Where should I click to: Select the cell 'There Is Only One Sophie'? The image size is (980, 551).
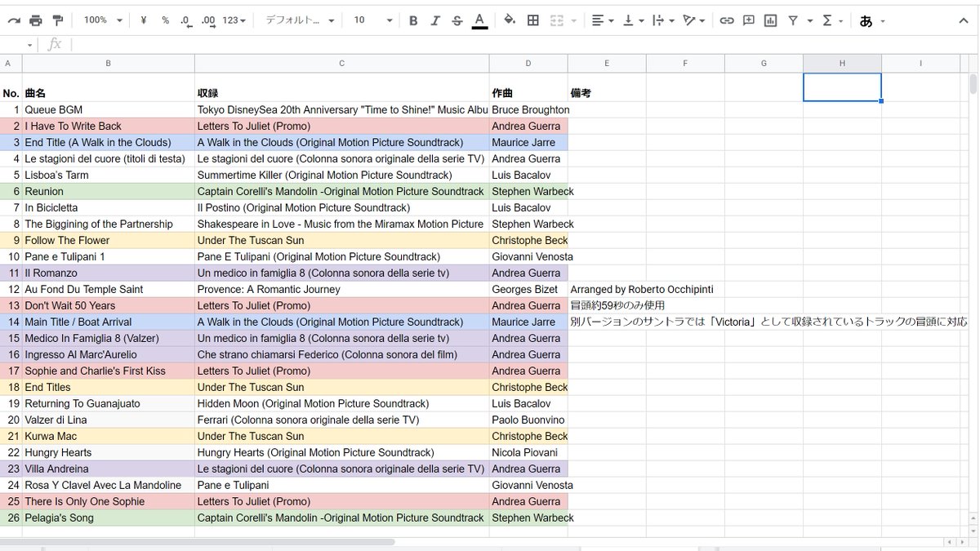click(x=109, y=501)
